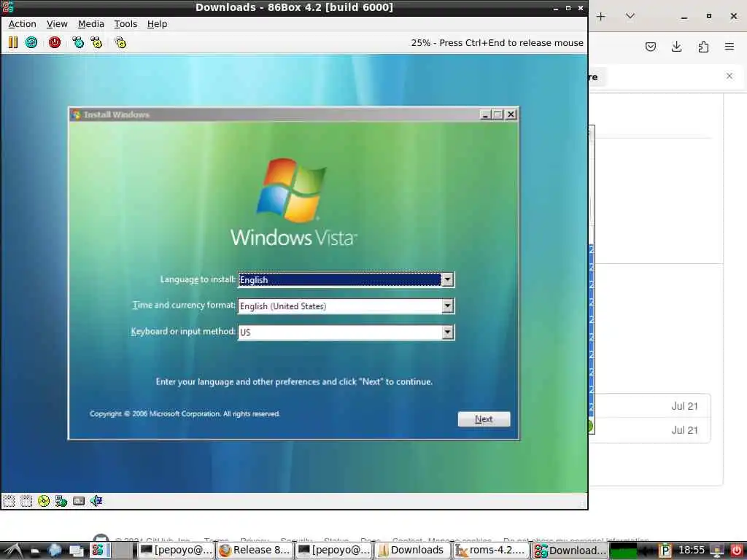Open the View menu

57,24
